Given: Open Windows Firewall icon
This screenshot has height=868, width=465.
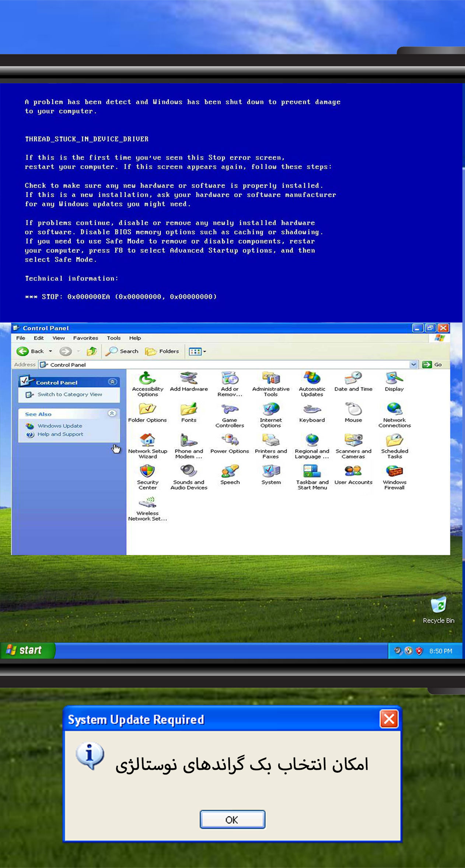Looking at the screenshot, I should (x=394, y=477).
